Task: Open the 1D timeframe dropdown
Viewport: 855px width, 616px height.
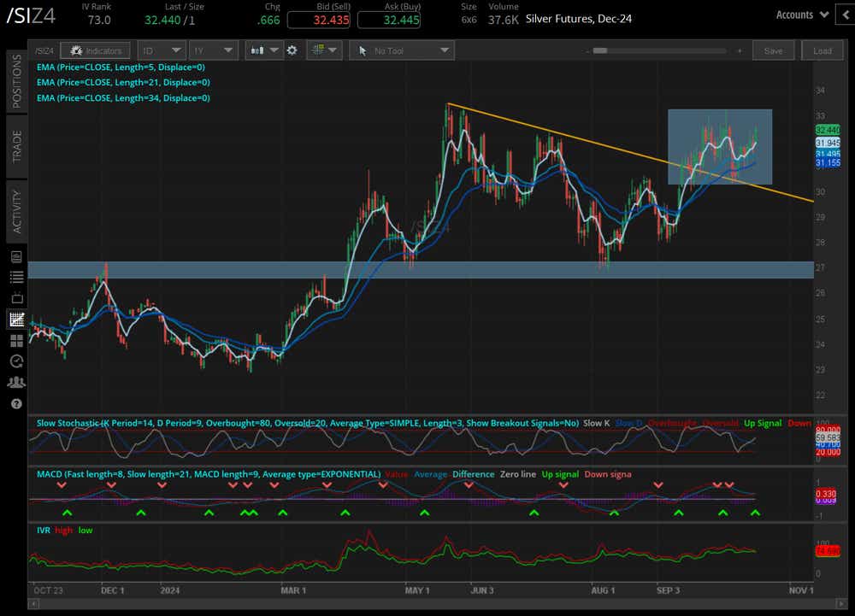Action: (162, 50)
